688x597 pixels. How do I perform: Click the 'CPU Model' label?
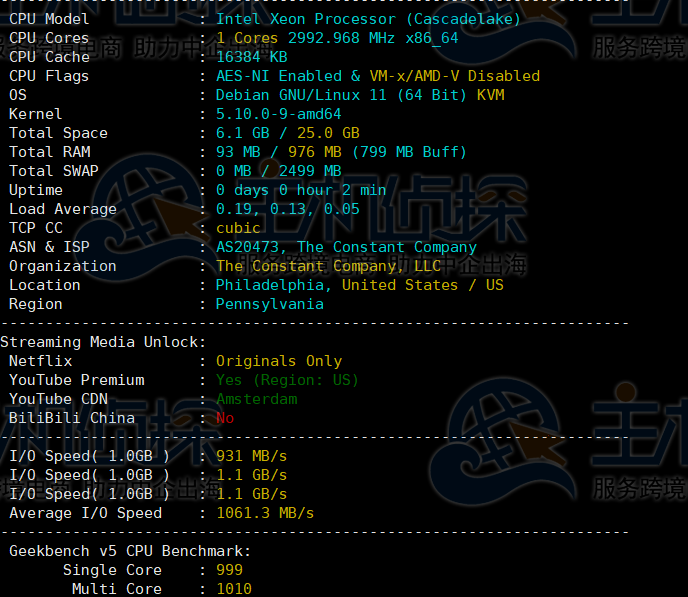tap(49, 19)
